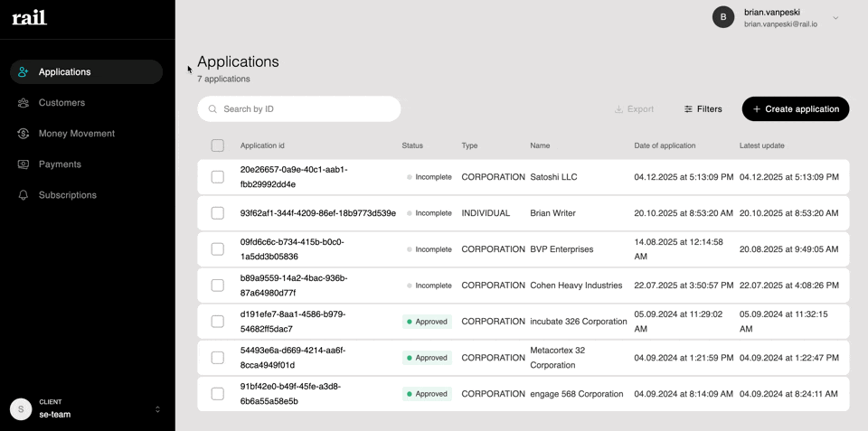Click the rail logo in sidebar
The width and height of the screenshot is (868, 431).
pyautogui.click(x=29, y=17)
